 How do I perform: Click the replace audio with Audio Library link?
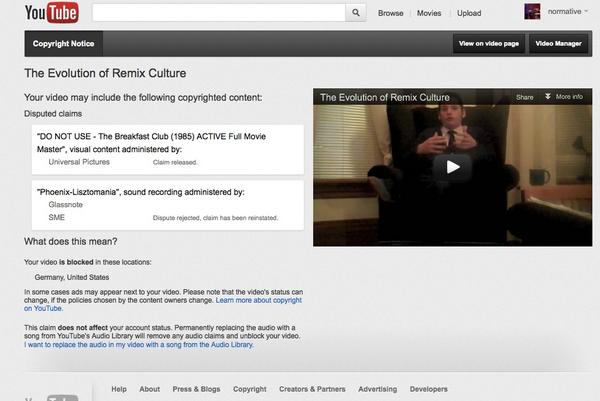click(x=139, y=345)
